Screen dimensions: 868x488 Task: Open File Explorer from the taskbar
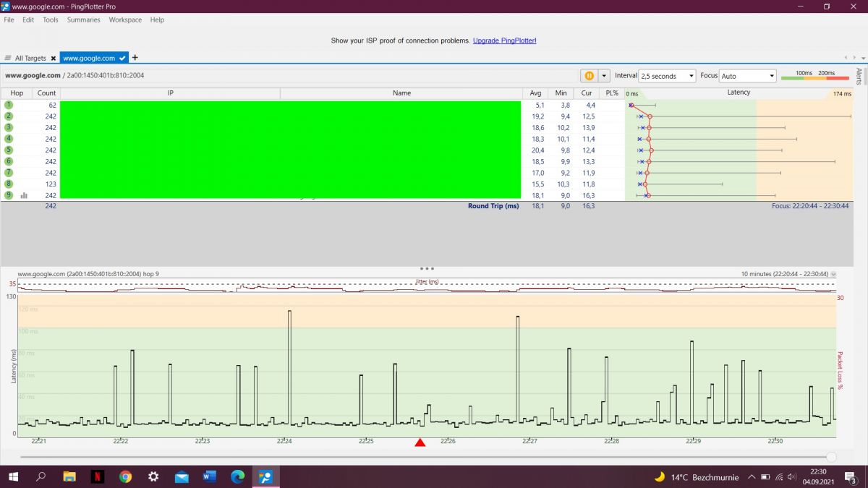point(69,476)
